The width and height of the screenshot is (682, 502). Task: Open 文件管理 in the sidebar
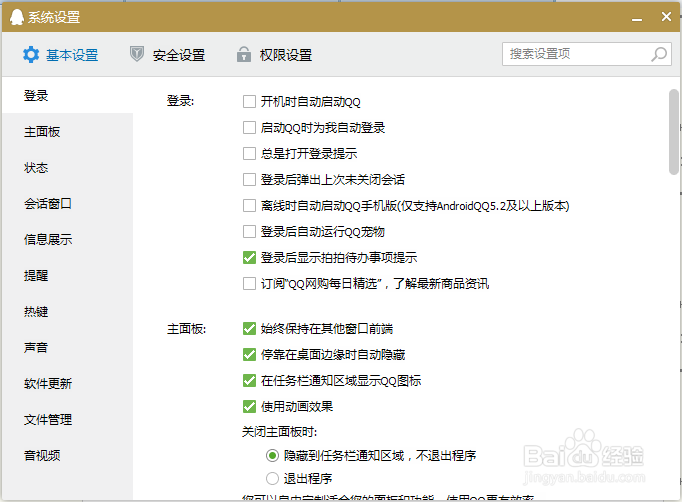pos(67,419)
